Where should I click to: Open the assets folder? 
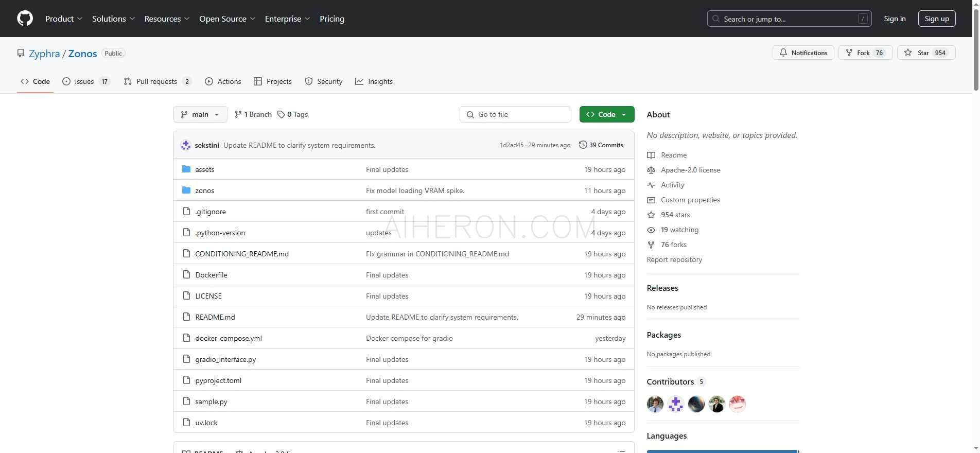tap(204, 169)
